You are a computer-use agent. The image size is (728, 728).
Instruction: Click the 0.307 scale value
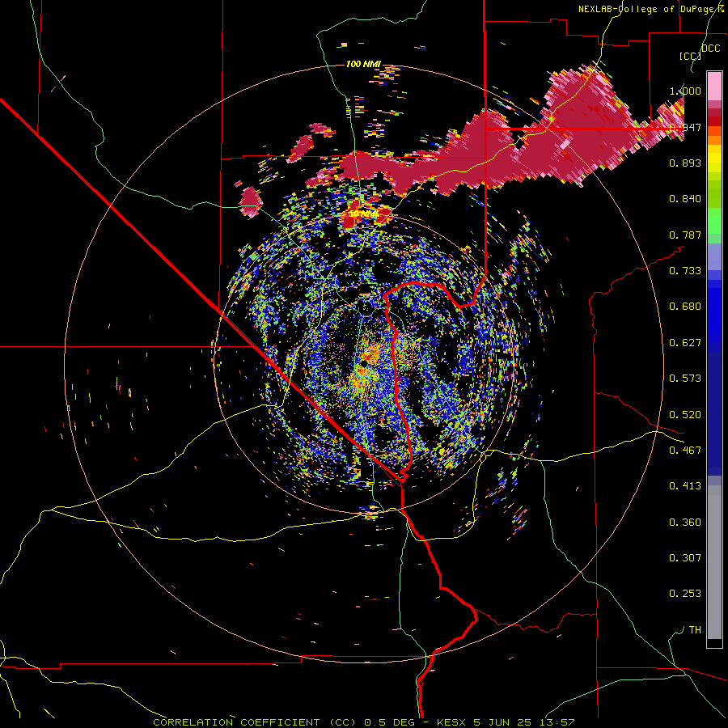pyautogui.click(x=685, y=558)
